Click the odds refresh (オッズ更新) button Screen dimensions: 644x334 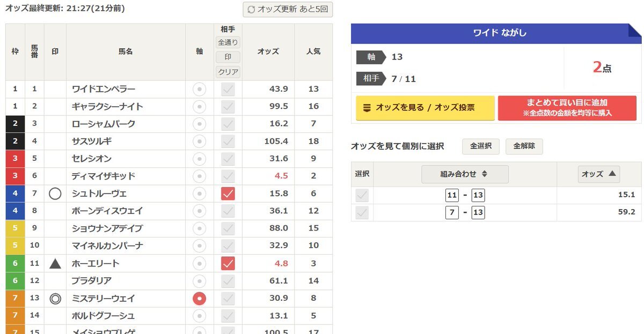pyautogui.click(x=288, y=9)
